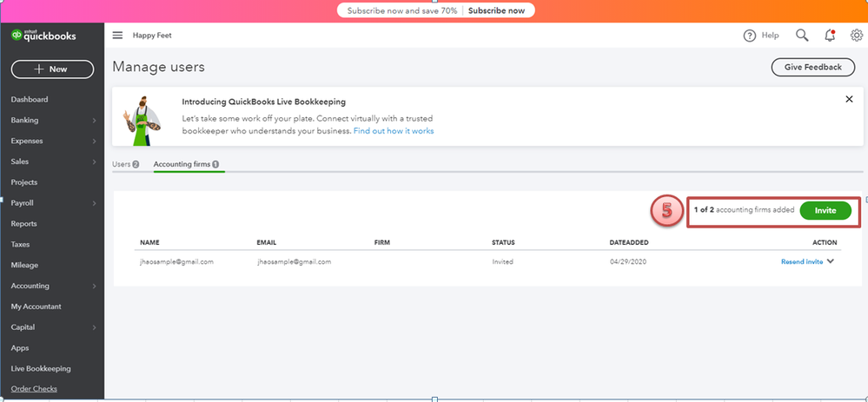
Task: Expand the Capital submenu chevron
Action: coord(94,327)
